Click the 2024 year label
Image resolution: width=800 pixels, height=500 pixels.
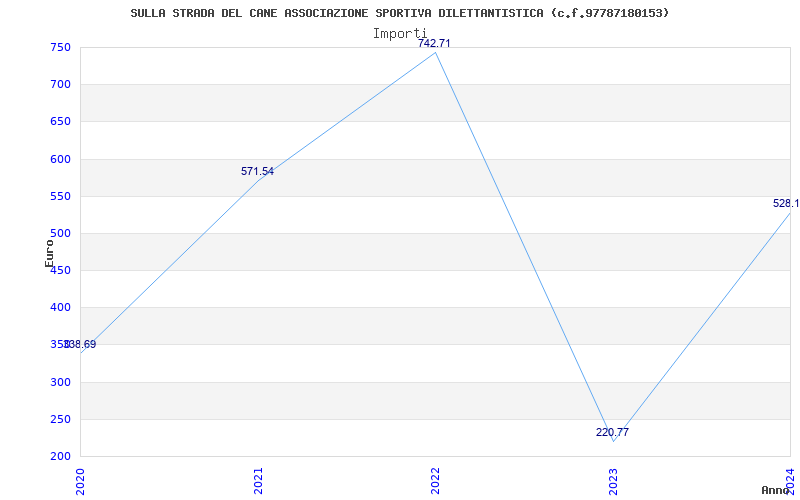(x=790, y=481)
